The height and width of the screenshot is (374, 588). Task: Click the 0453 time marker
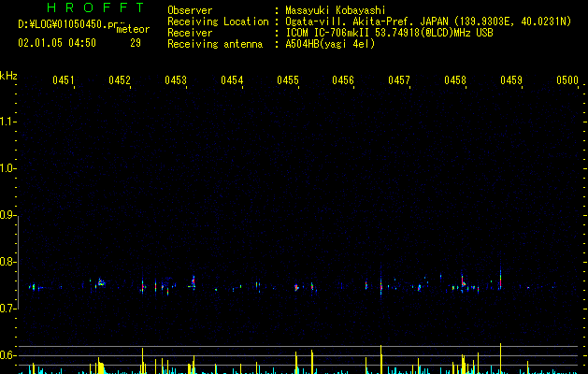point(176,80)
